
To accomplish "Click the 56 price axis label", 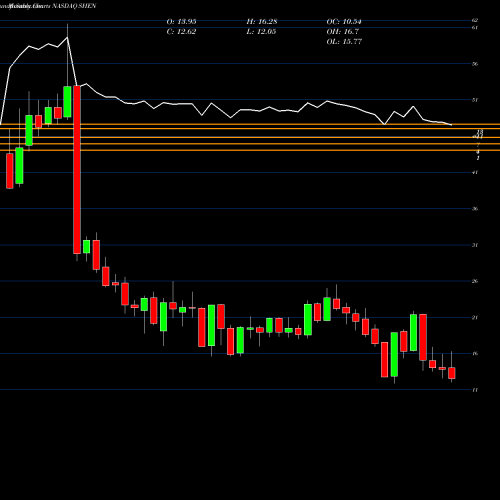I will (475, 64).
